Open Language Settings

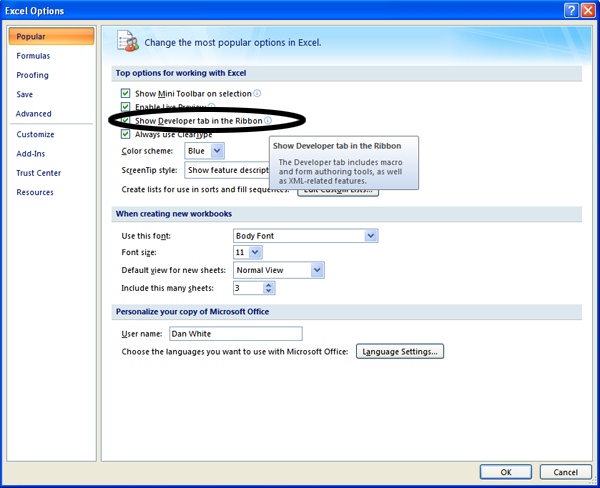coord(400,351)
